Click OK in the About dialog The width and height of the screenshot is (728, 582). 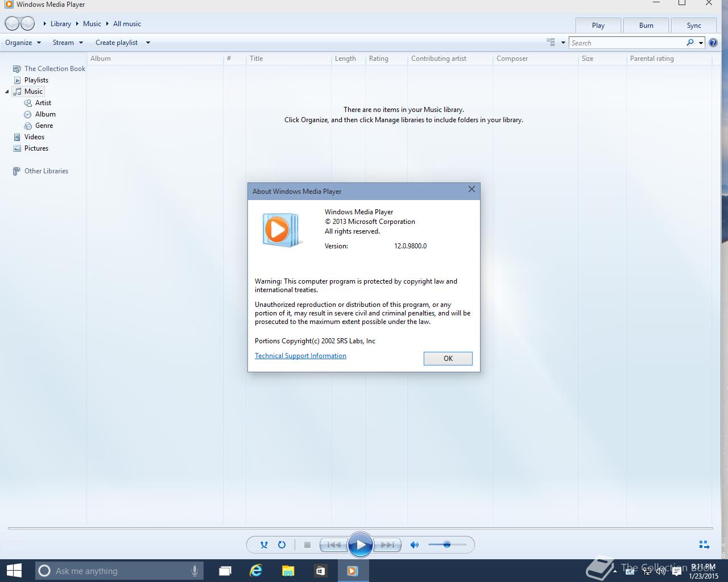coord(448,358)
